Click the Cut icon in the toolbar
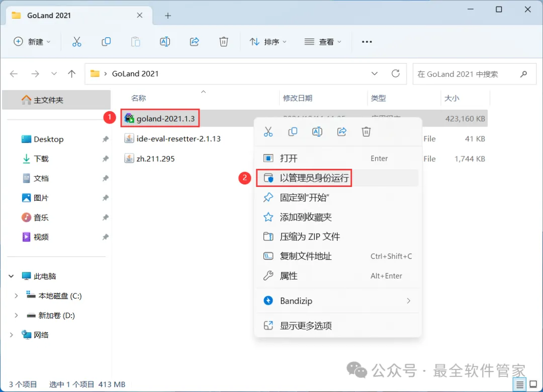The width and height of the screenshot is (543, 392). click(76, 42)
